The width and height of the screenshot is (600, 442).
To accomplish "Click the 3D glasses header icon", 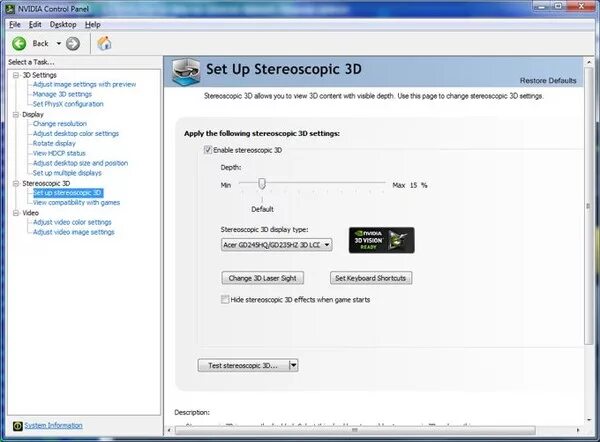I will pyautogui.click(x=186, y=72).
